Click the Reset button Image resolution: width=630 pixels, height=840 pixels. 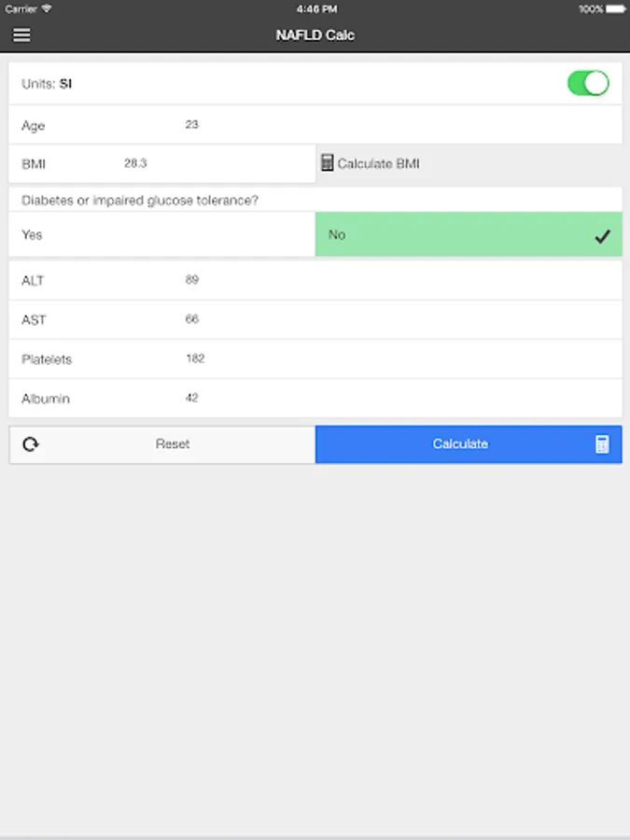(x=162, y=444)
